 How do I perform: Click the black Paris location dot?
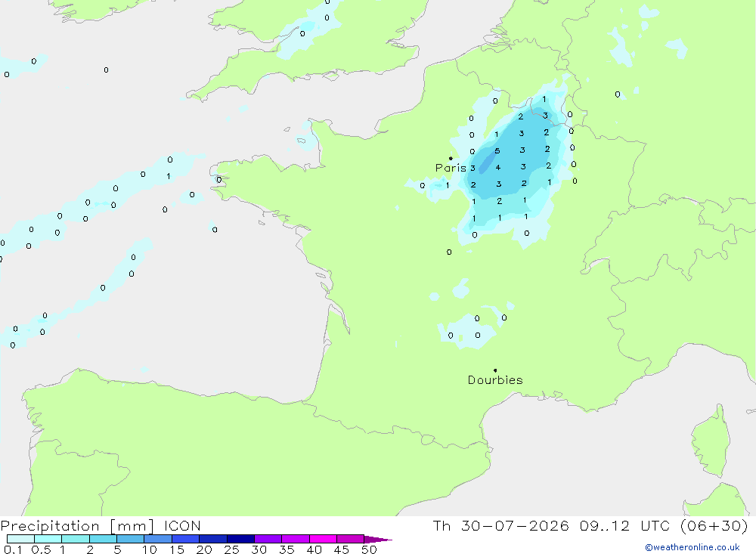point(451,158)
